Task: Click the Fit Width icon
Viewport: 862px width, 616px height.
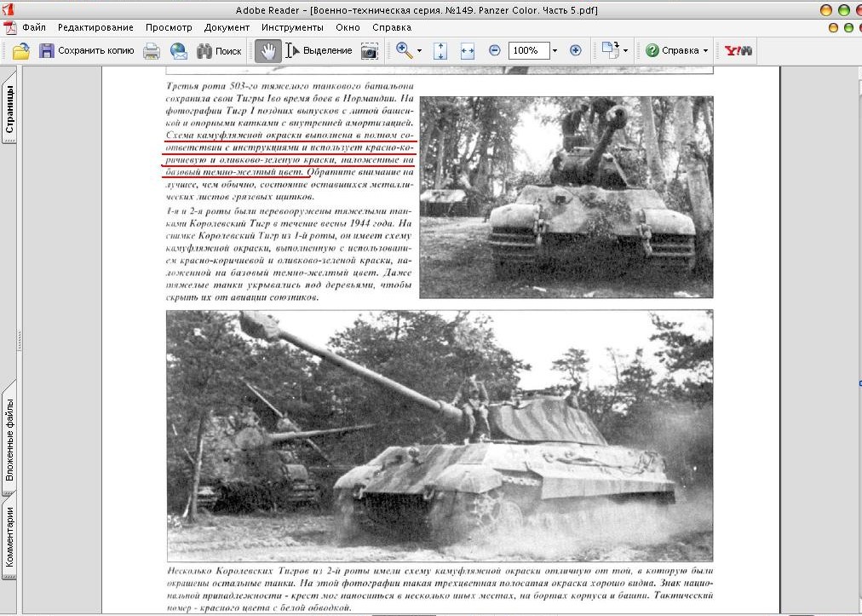Action: [468, 51]
